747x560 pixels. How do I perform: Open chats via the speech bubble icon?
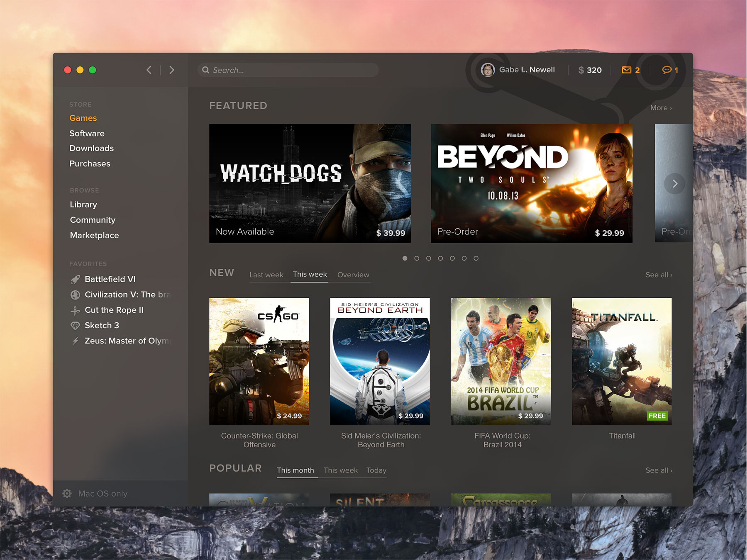tap(667, 70)
